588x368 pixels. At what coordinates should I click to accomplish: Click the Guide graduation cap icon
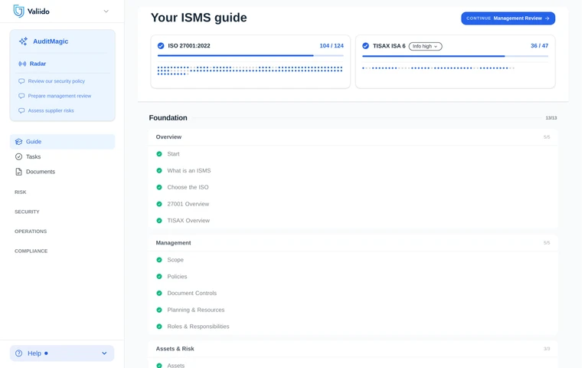pyautogui.click(x=18, y=142)
